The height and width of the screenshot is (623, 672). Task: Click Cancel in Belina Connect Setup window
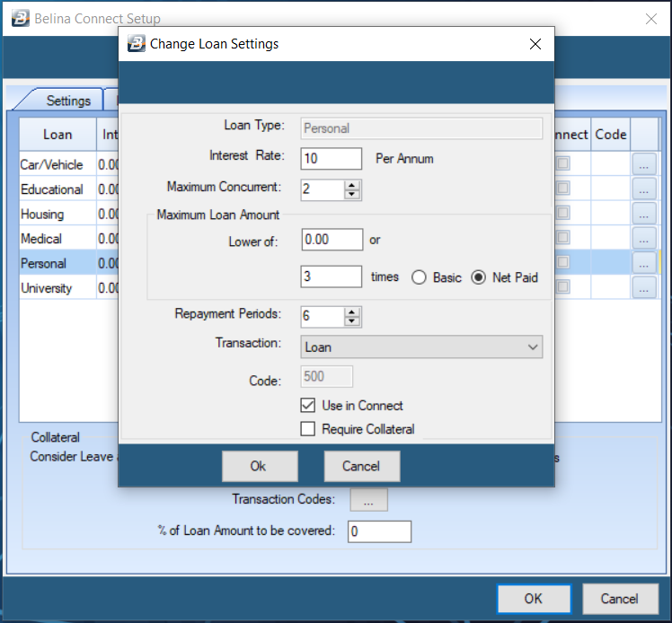pos(620,599)
